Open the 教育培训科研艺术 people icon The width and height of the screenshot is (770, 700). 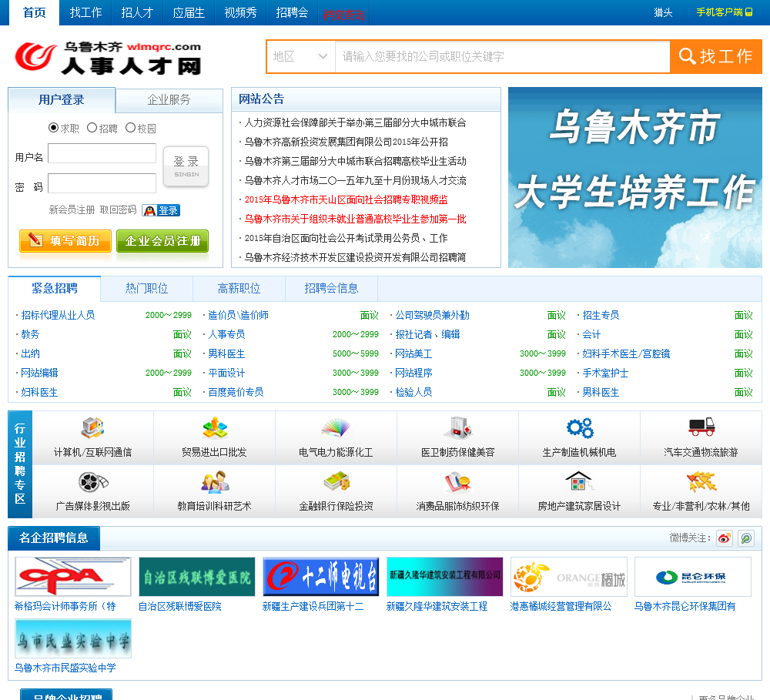click(215, 482)
